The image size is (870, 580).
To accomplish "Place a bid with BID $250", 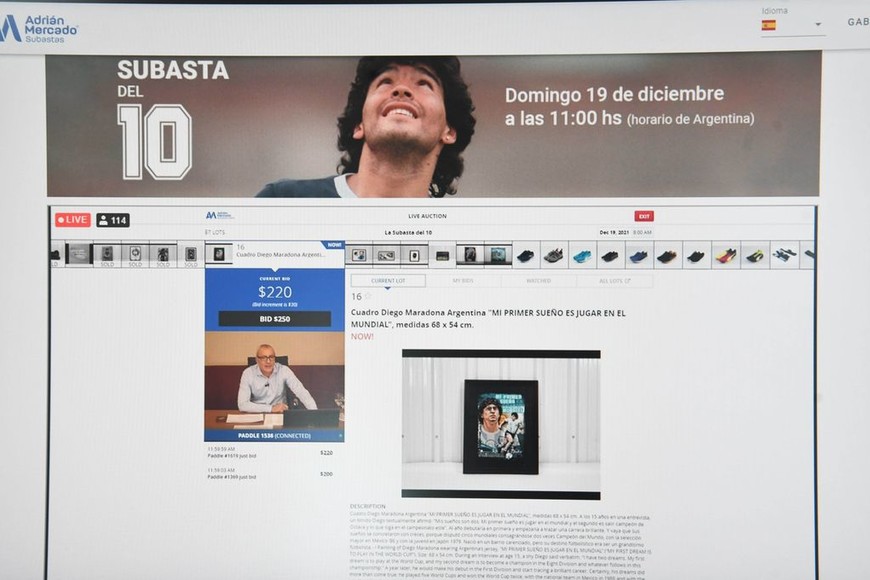I will pos(274,319).
